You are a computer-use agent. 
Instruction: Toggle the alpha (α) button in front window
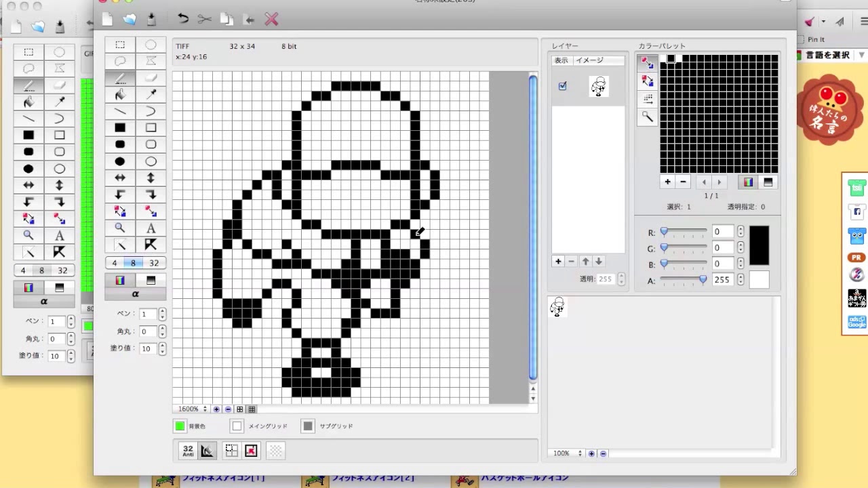pyautogui.click(x=135, y=294)
